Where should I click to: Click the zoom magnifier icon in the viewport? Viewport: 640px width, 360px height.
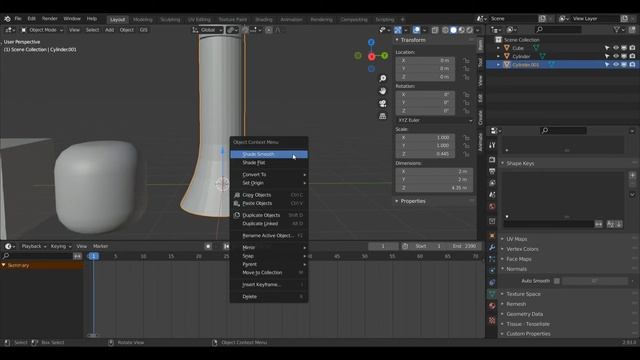(382, 78)
